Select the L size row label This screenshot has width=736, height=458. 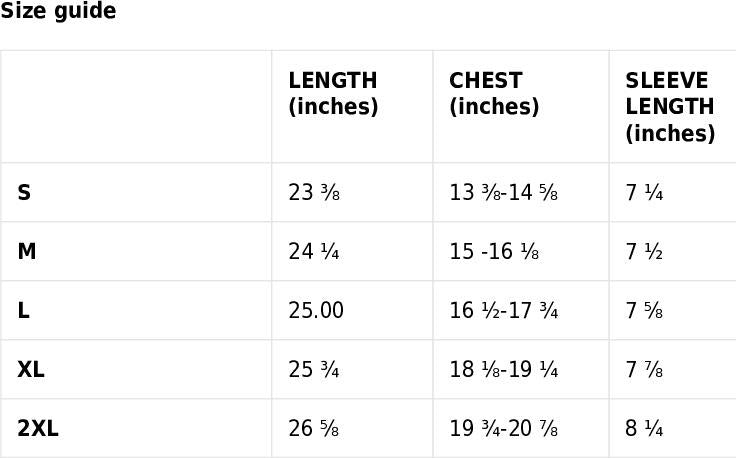(23, 311)
